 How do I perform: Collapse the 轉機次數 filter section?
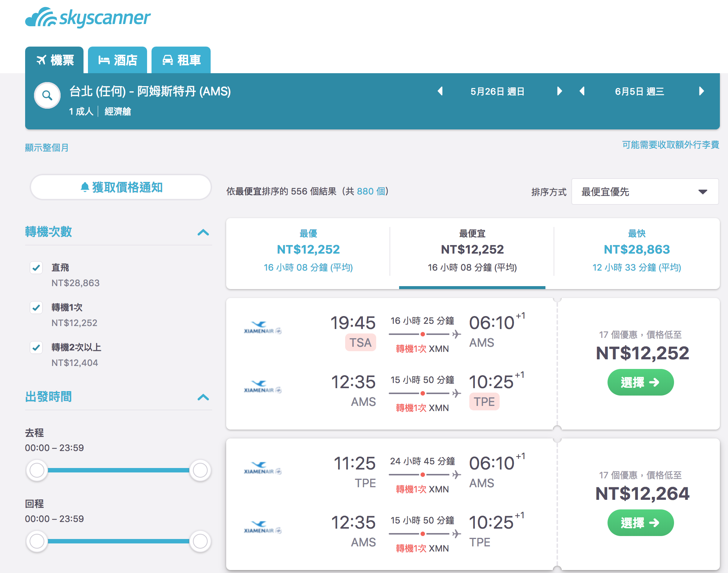[203, 233]
